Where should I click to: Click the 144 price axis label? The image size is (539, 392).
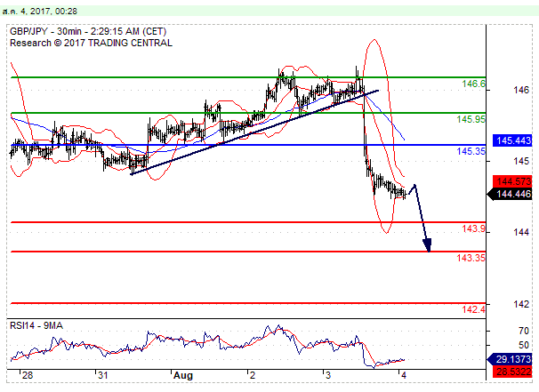click(x=521, y=232)
